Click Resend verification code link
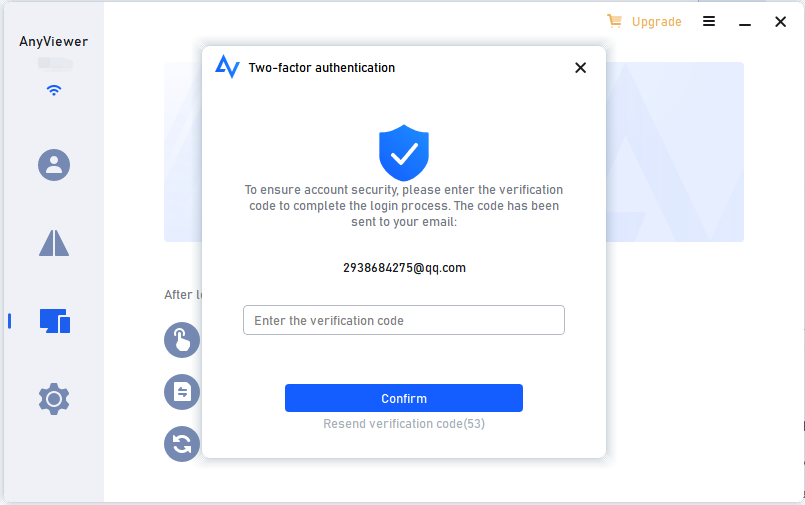Image resolution: width=805 pixels, height=505 pixels. click(x=404, y=424)
